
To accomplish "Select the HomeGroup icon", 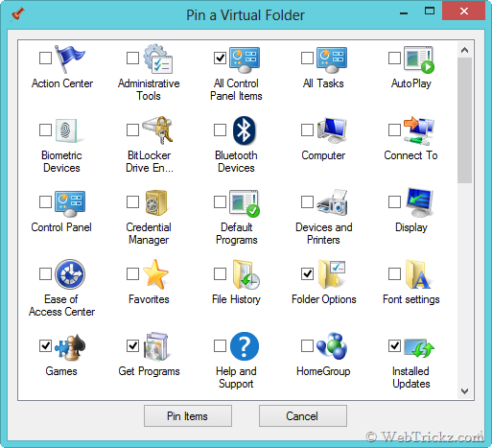I will coord(332,346).
